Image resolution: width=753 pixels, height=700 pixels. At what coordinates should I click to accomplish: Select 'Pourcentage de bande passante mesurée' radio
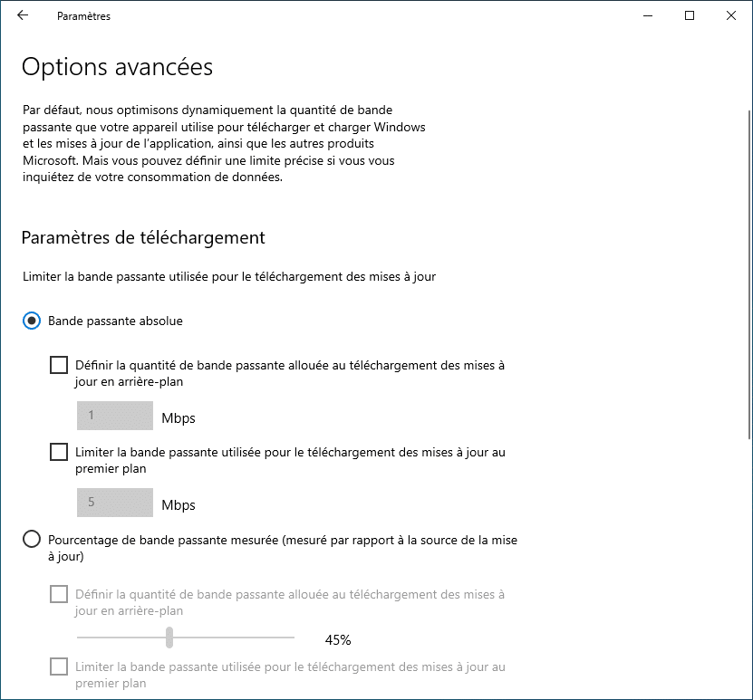32,540
